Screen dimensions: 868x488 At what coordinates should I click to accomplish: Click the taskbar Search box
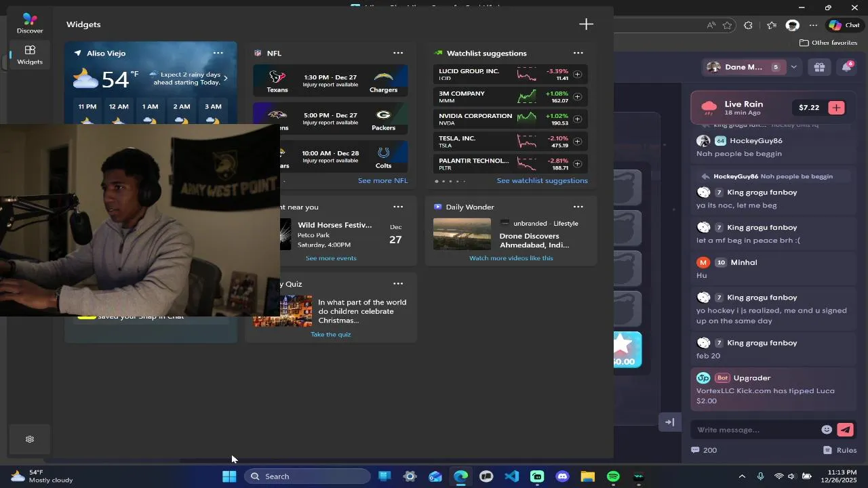(308, 476)
